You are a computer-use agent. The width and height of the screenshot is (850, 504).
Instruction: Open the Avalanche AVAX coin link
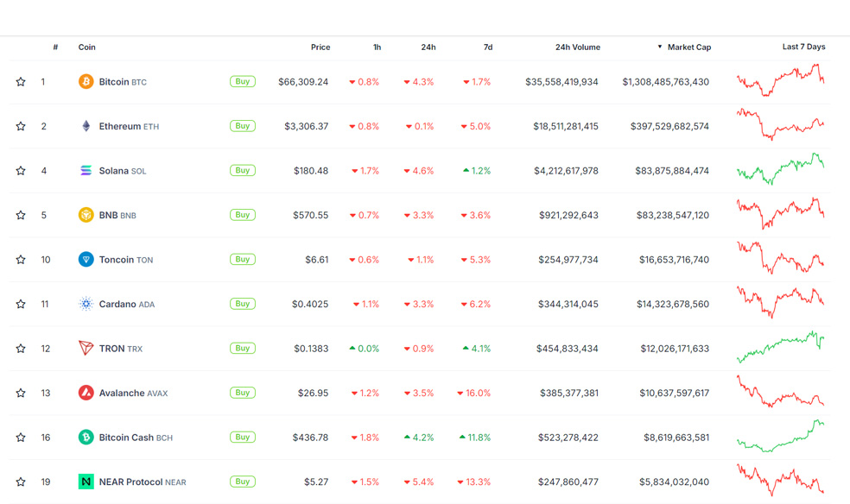[x=133, y=393]
